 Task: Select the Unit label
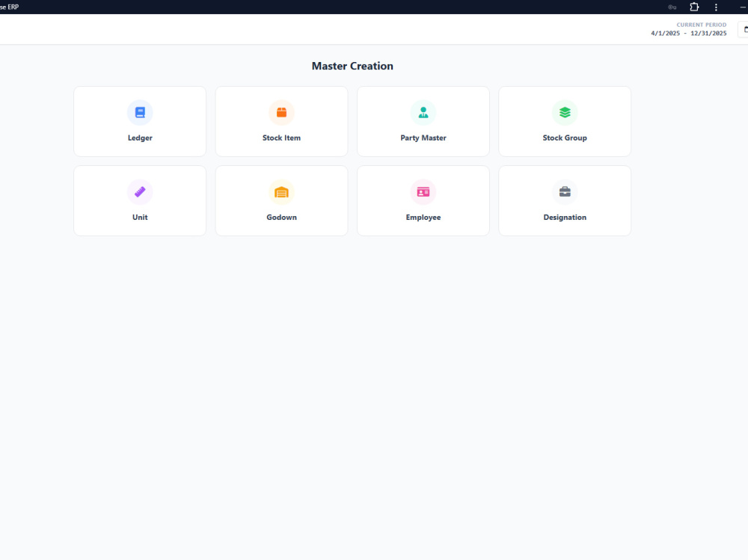click(140, 217)
